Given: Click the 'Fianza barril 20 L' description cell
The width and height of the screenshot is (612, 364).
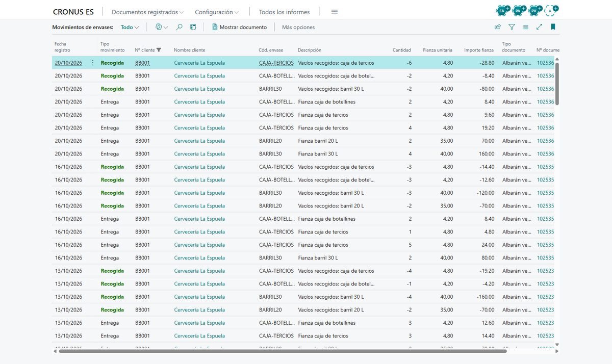Looking at the screenshot, I should click(318, 141).
